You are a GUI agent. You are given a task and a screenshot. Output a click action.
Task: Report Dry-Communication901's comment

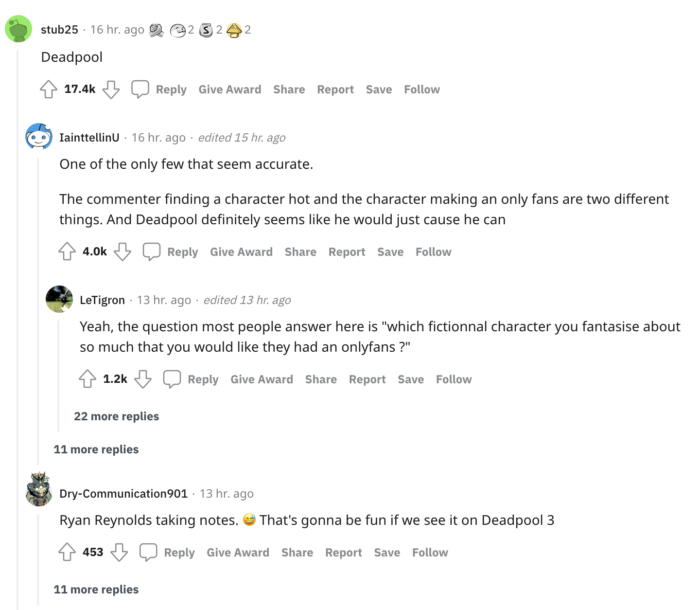343,553
